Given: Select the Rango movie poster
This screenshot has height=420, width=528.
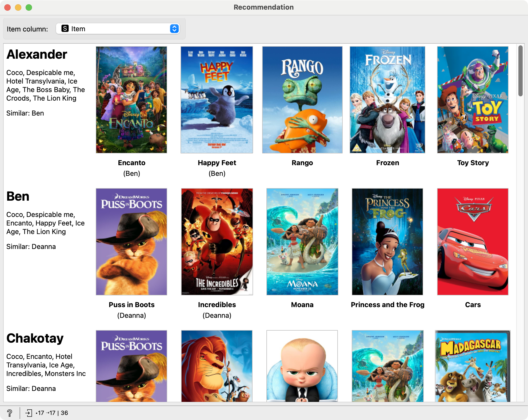Looking at the screenshot, I should click(x=302, y=100).
